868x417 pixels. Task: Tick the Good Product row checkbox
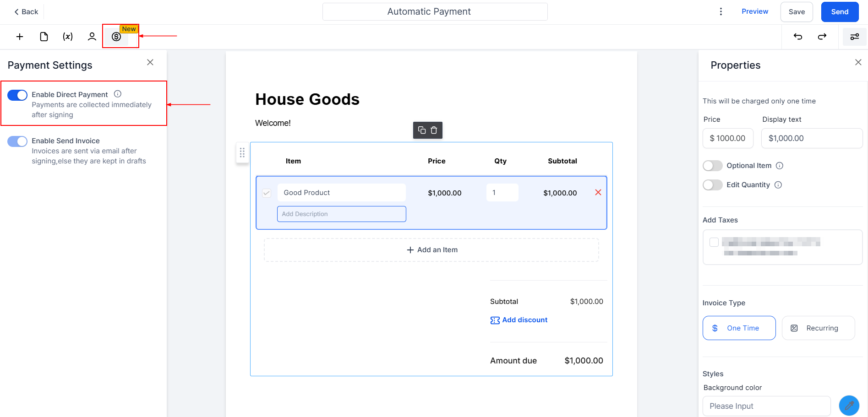tap(267, 193)
